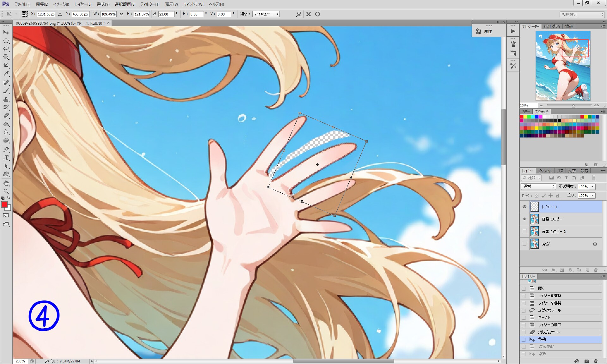Open the フィルター menu
Image resolution: width=607 pixels, height=364 pixels.
click(x=150, y=4)
